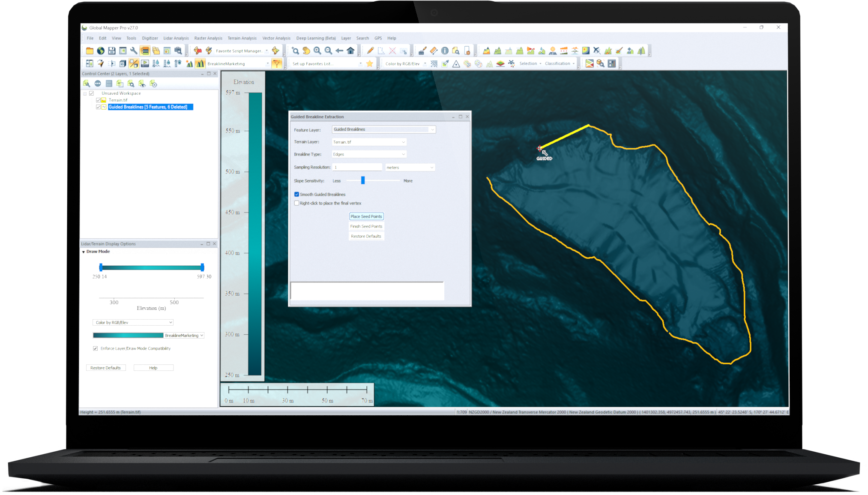Click the Zoom to Full Extent home icon
The image size is (868, 495).
pos(350,50)
